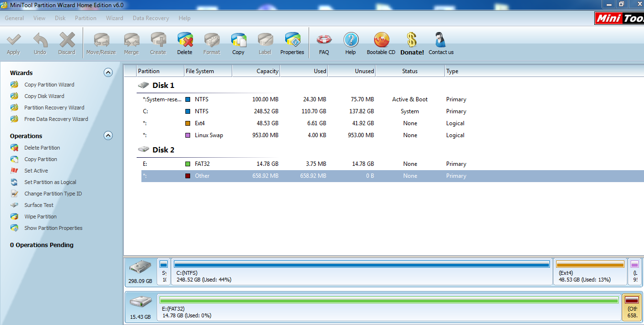Click Delete Partition in Operations panel
644x325 pixels.
42,148
